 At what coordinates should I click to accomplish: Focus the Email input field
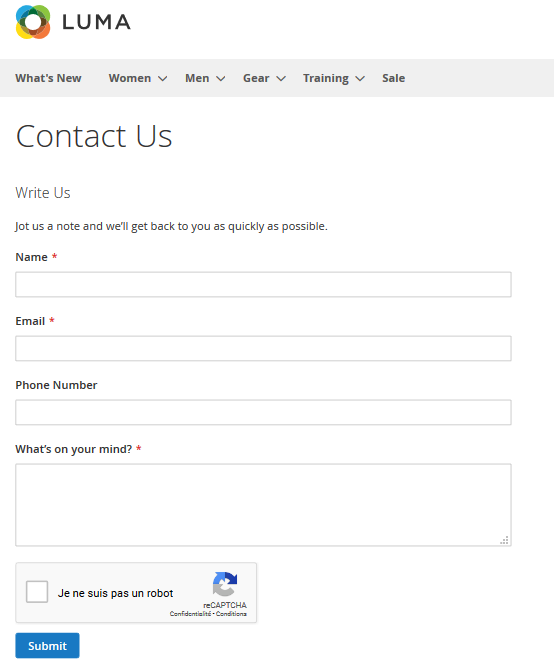pyautogui.click(x=263, y=348)
